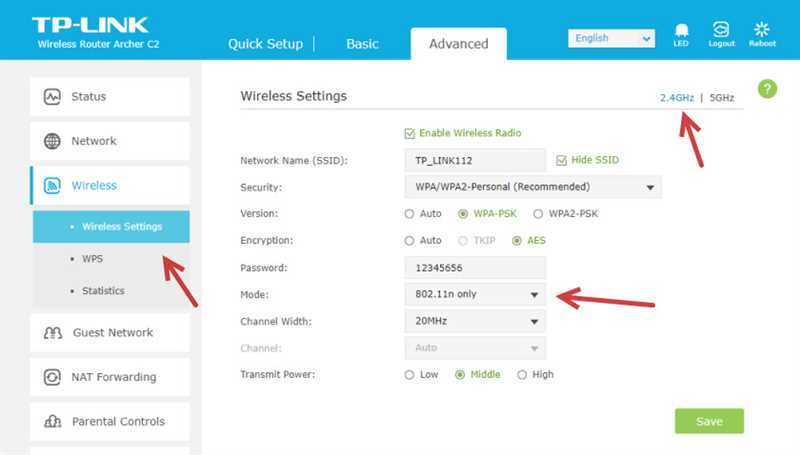The height and width of the screenshot is (455, 800).
Task: Click the "Channel Width:" label
Action: (276, 322)
